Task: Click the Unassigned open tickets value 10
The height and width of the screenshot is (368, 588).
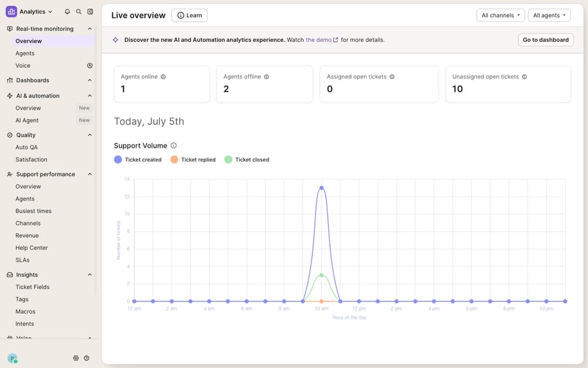Action: pos(457,89)
